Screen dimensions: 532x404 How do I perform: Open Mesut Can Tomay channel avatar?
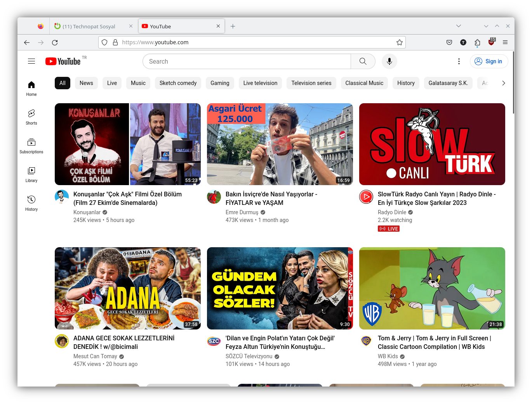point(62,341)
